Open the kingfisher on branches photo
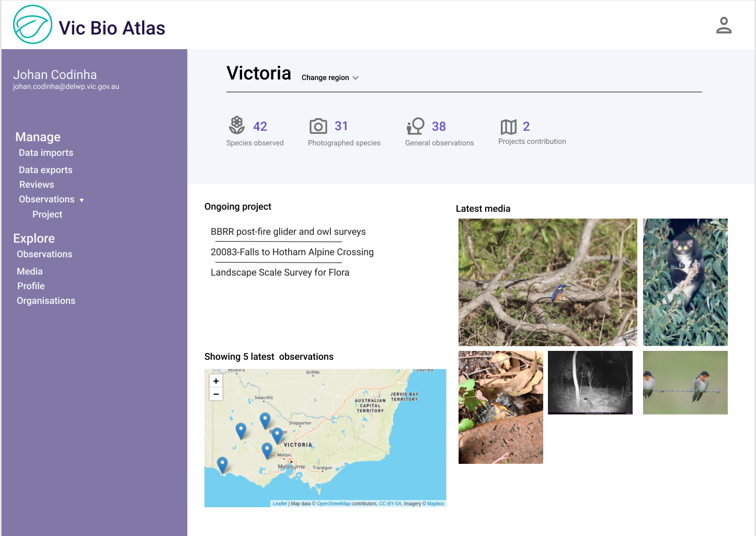 click(548, 282)
